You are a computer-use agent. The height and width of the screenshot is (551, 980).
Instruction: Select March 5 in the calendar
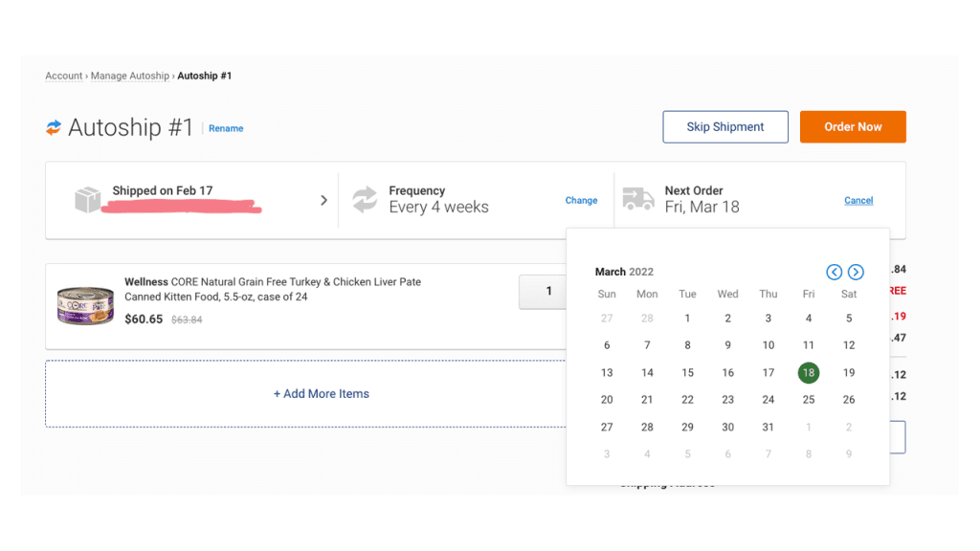[x=849, y=318]
